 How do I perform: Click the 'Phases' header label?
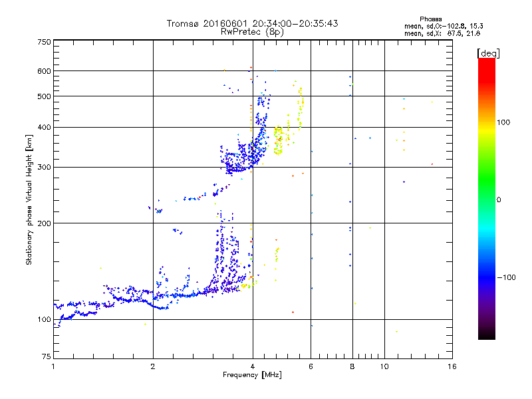430,19
